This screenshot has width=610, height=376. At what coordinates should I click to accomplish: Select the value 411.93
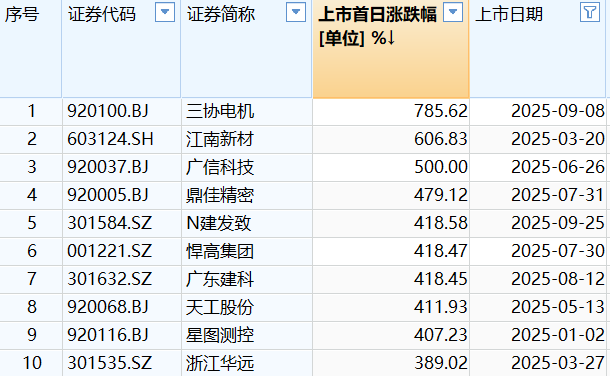(440, 307)
